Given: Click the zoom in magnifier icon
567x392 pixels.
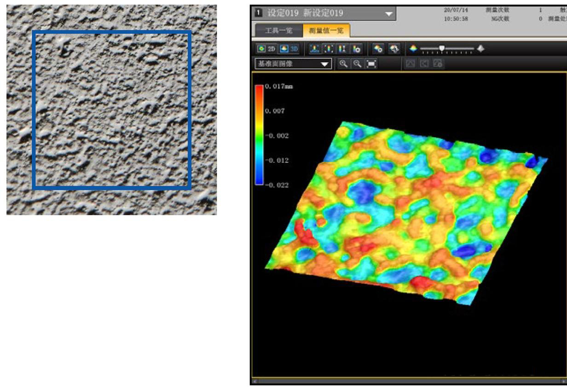Looking at the screenshot, I should [x=343, y=64].
